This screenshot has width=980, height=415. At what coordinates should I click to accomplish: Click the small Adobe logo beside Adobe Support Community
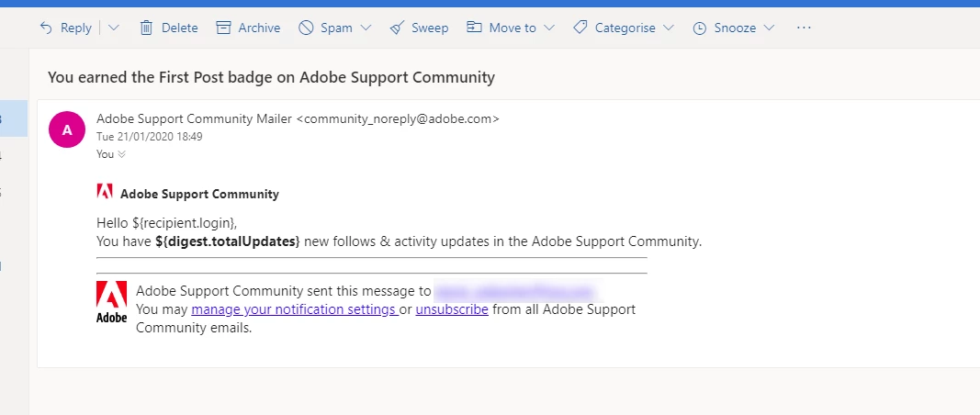(x=105, y=191)
